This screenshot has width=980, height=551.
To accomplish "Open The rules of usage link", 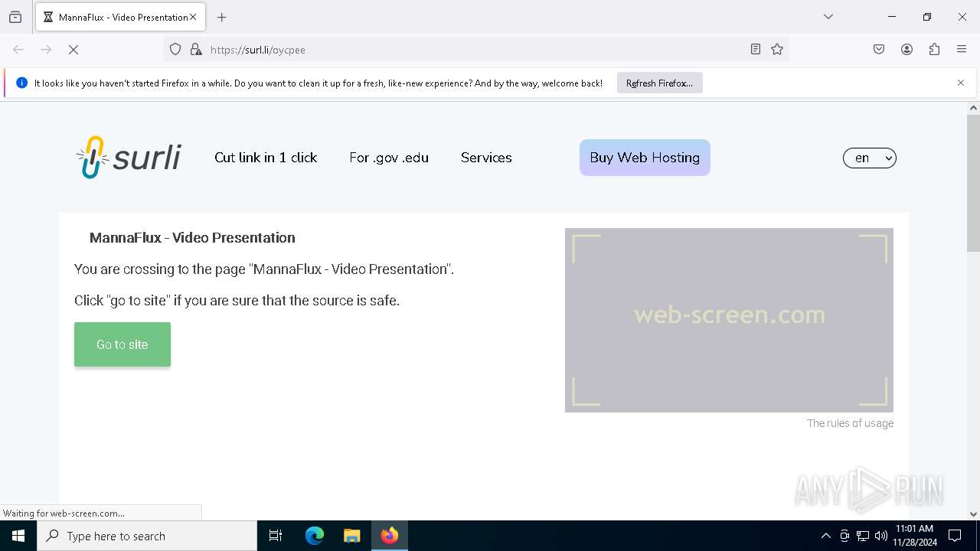I will coord(850,423).
